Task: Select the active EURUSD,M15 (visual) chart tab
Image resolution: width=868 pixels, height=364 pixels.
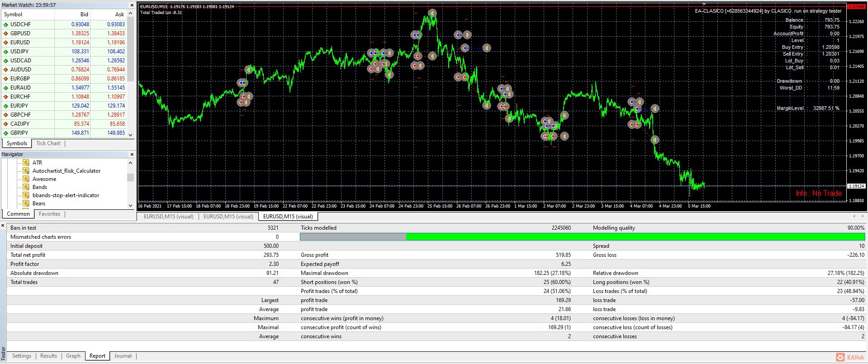Action: click(x=288, y=217)
